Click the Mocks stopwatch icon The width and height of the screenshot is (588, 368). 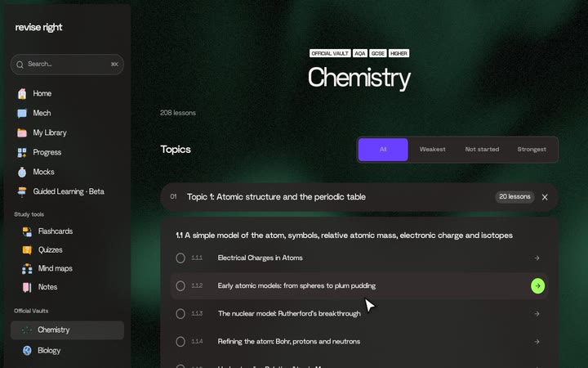(22, 172)
